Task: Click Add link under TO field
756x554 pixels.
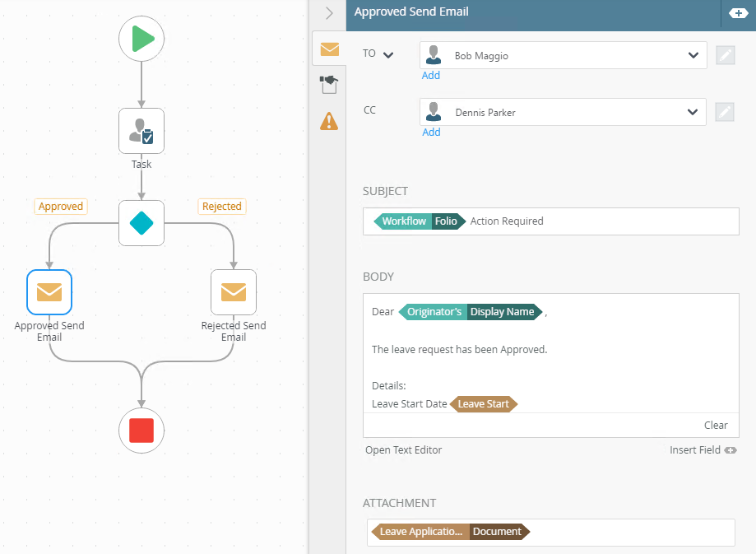Action: pos(431,76)
